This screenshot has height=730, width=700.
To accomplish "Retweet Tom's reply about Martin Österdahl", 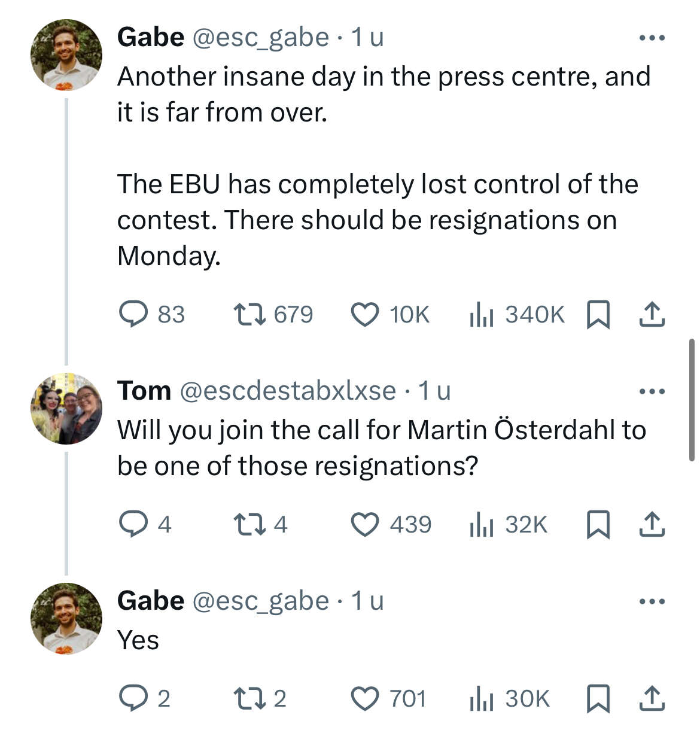I will click(x=249, y=525).
